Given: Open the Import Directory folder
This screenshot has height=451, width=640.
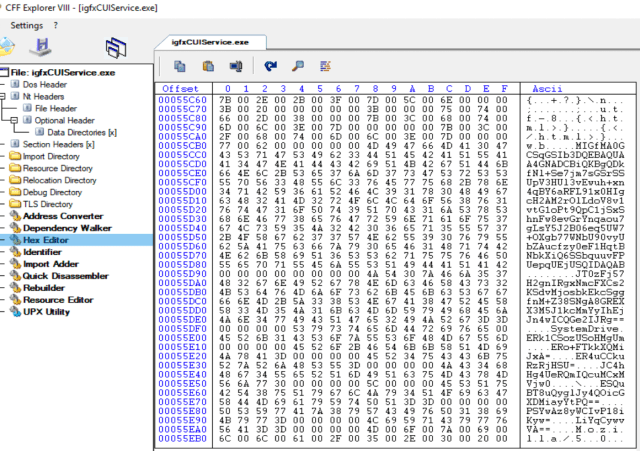Looking at the screenshot, I should (51, 156).
